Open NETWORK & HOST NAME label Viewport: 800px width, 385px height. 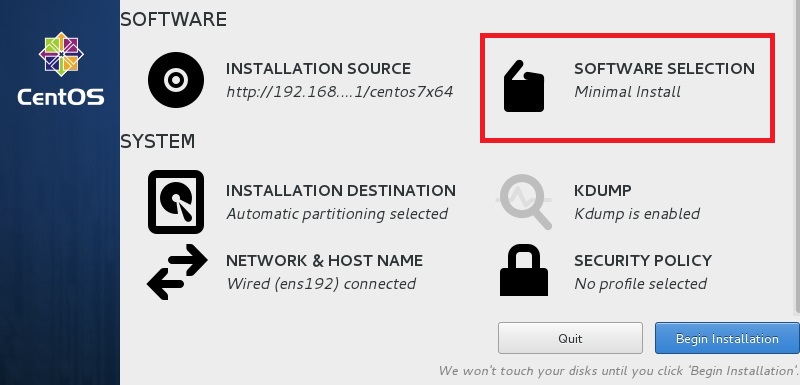point(324,261)
